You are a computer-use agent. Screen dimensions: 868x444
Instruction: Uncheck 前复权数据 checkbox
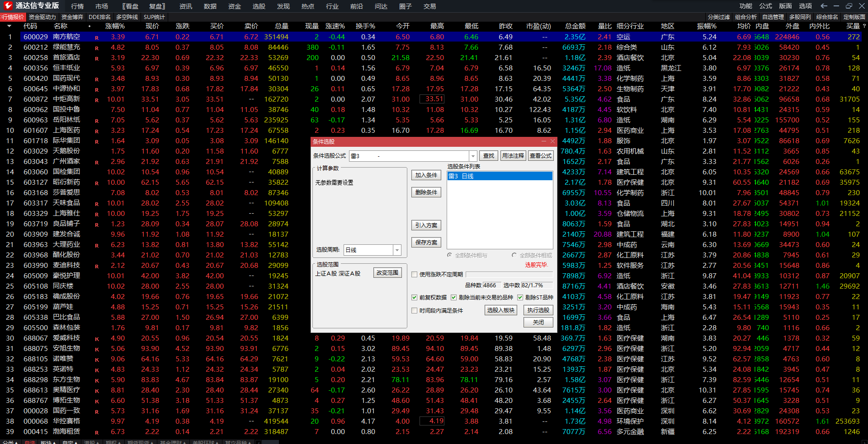(414, 297)
